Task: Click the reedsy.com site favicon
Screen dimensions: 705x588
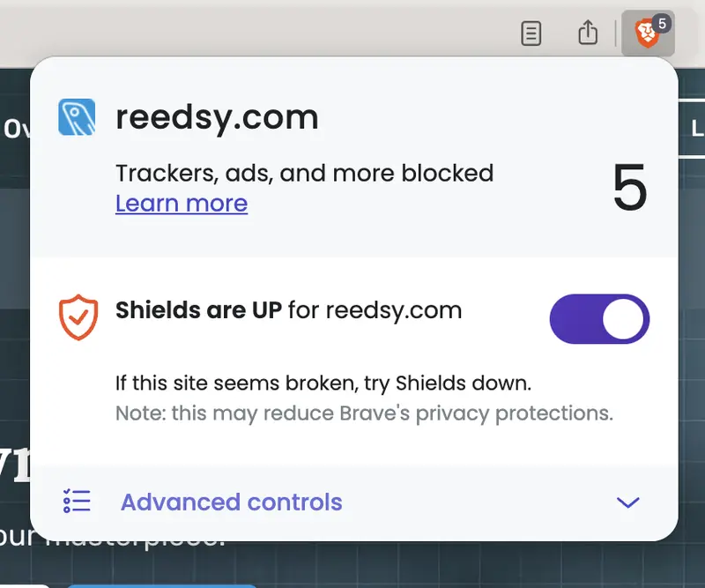Action: coord(77,117)
